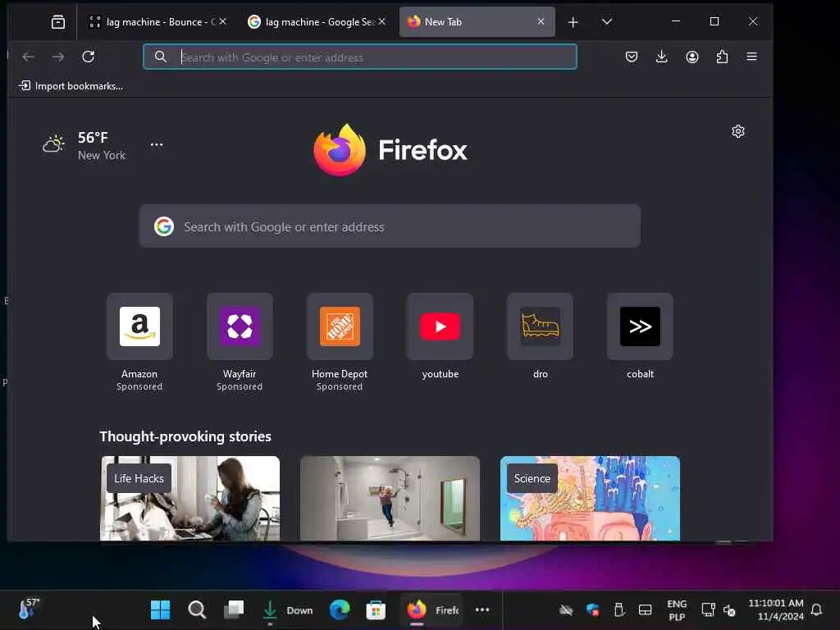Open Task View on taskbar
Screen dimensions: 840x630
coord(234,609)
